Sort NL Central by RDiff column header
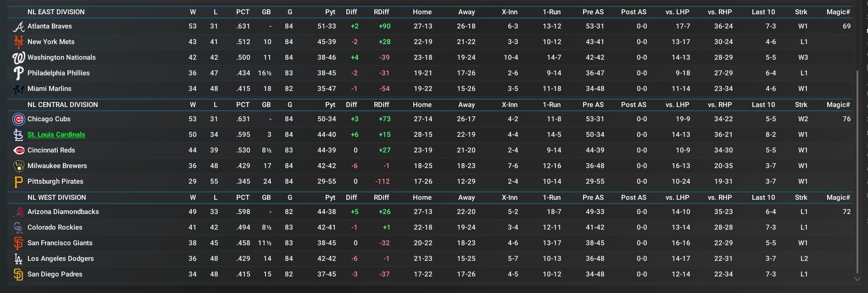This screenshot has width=868, height=293. pyautogui.click(x=381, y=105)
